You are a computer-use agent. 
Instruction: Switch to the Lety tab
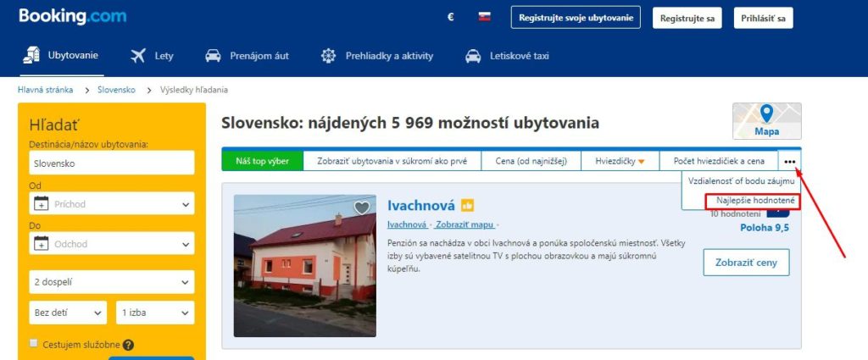(153, 56)
